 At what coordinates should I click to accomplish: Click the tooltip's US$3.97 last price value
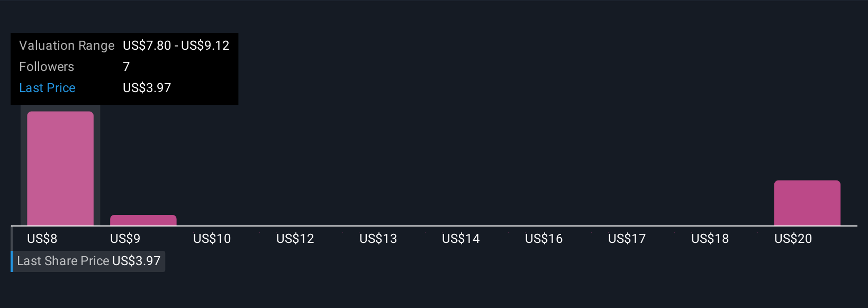147,88
